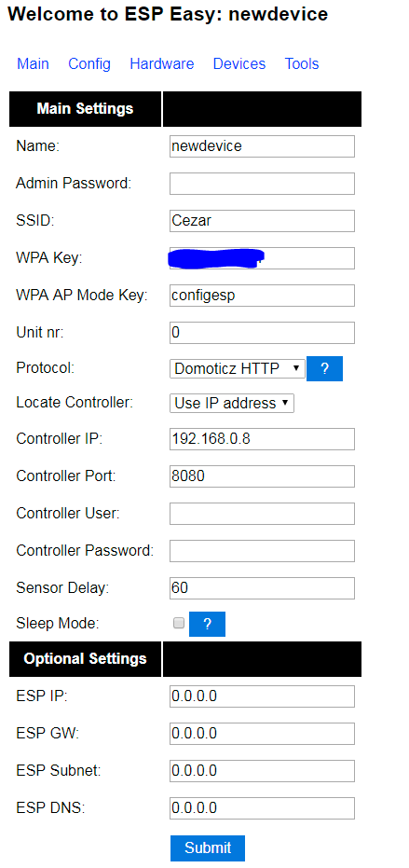Focus the Controller Port field with 8080
409x868 pixels.
pyautogui.click(x=262, y=476)
